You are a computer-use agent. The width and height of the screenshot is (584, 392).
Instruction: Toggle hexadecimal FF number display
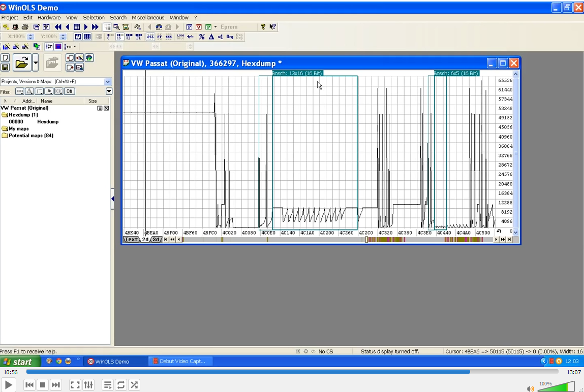point(160,37)
